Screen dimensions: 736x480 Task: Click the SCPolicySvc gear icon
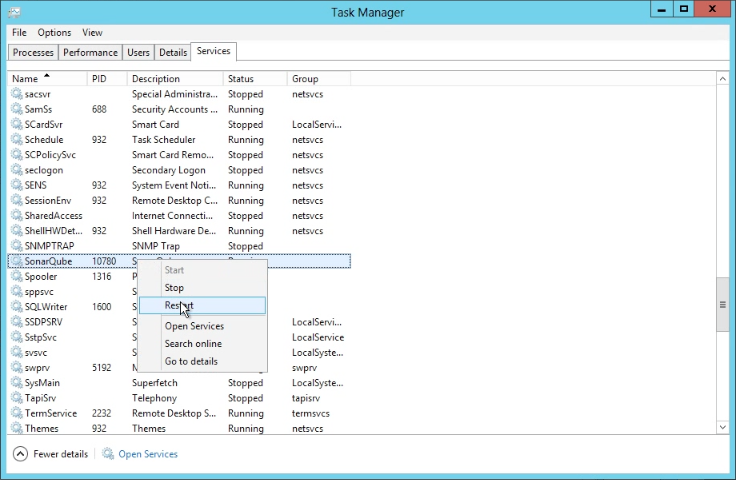coord(17,154)
